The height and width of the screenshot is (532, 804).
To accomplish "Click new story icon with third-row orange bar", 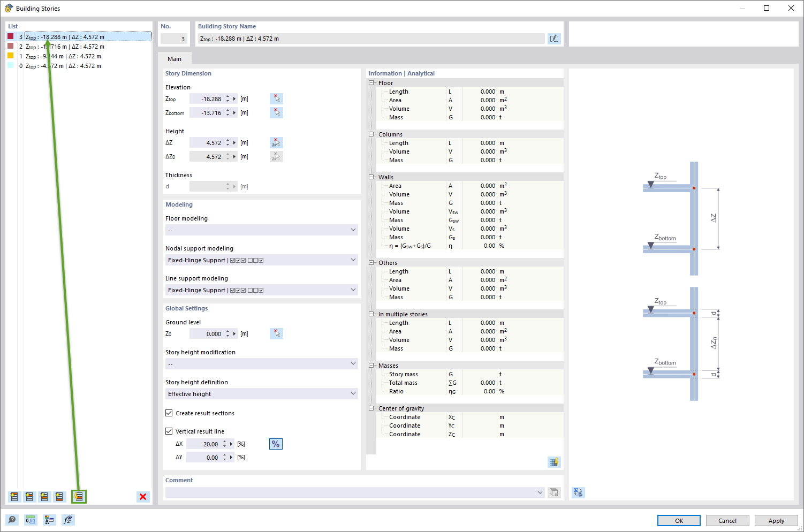I will tap(44, 497).
